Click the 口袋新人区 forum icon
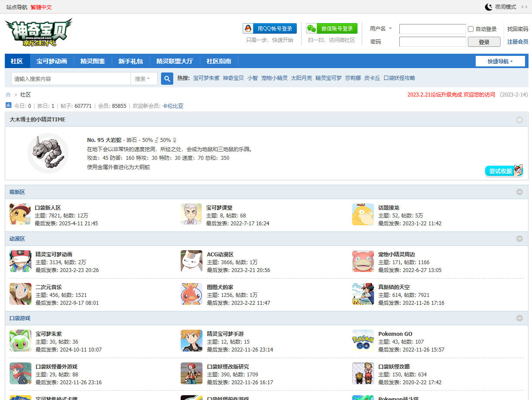 tap(20, 214)
